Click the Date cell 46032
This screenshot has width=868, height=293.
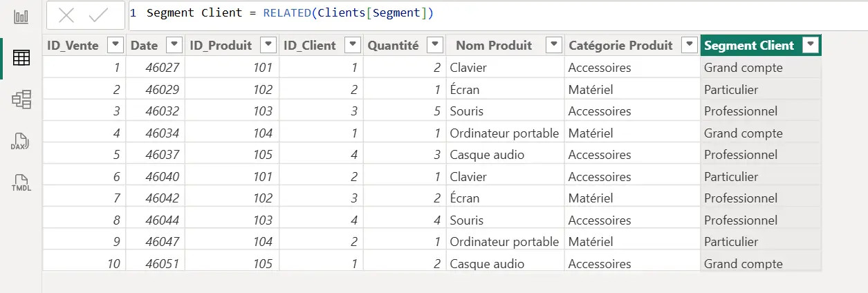[163, 111]
